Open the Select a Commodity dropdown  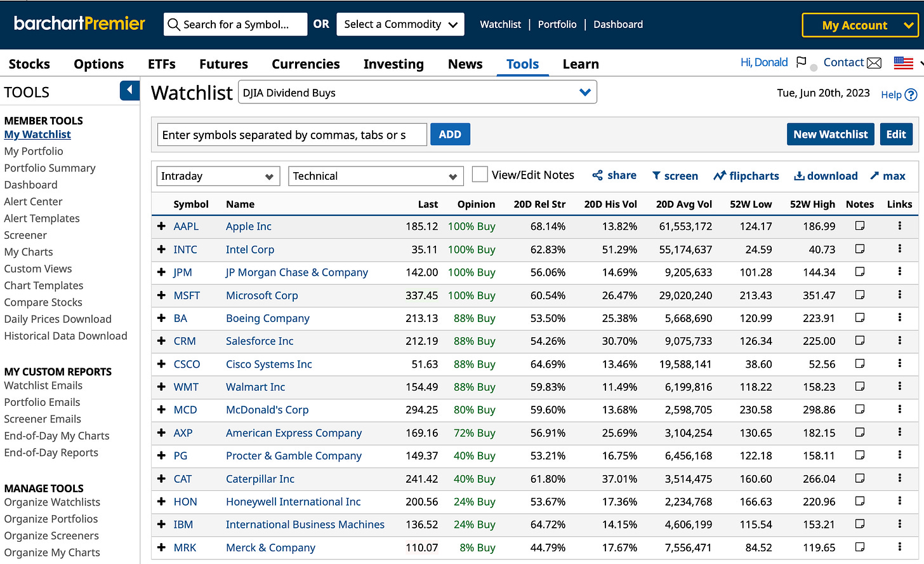pos(400,24)
